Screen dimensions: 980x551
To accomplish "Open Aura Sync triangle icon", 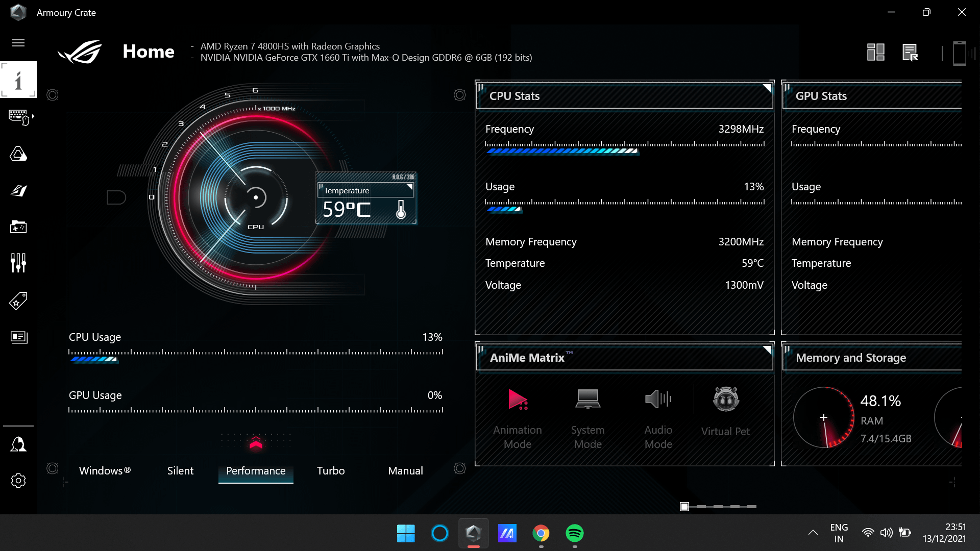I will pyautogui.click(x=18, y=154).
